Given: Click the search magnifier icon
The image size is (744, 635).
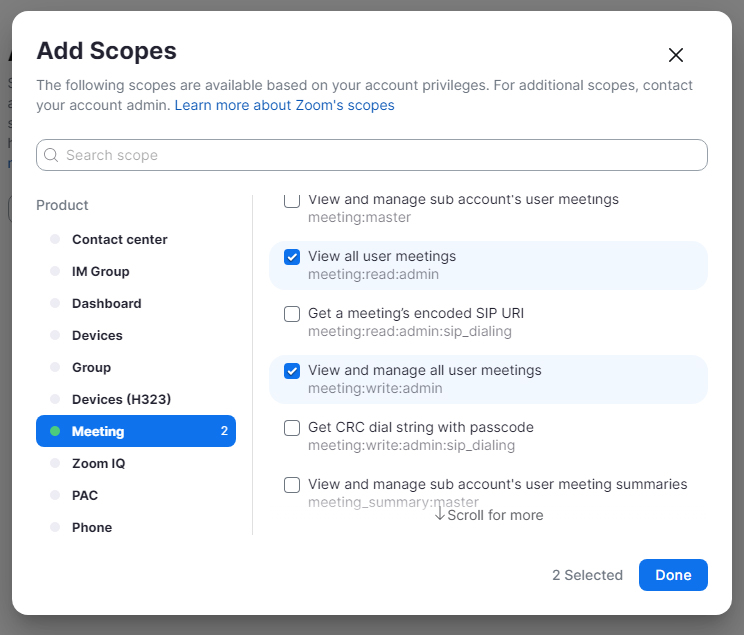Looking at the screenshot, I should tap(51, 155).
